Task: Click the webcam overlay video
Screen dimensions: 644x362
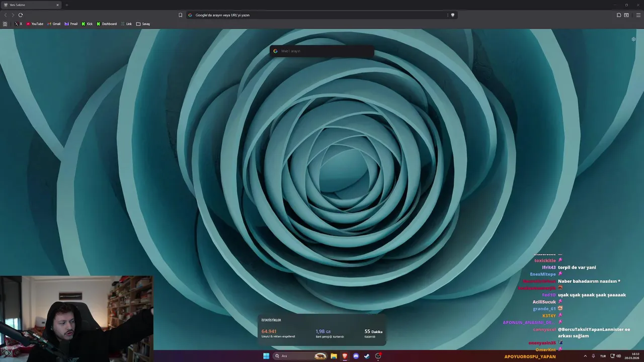Action: tap(76, 319)
